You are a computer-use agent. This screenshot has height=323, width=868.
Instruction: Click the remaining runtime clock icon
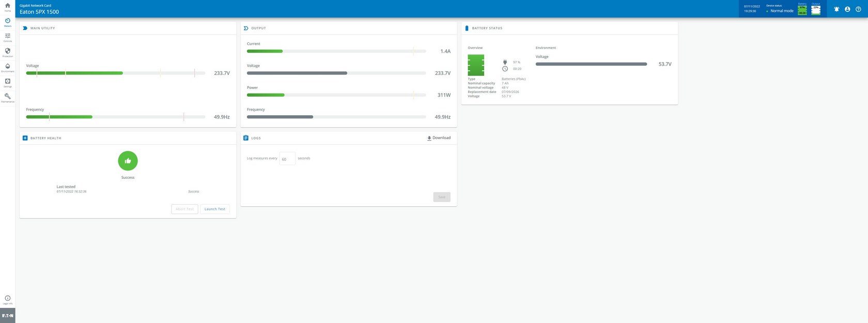pos(505,69)
